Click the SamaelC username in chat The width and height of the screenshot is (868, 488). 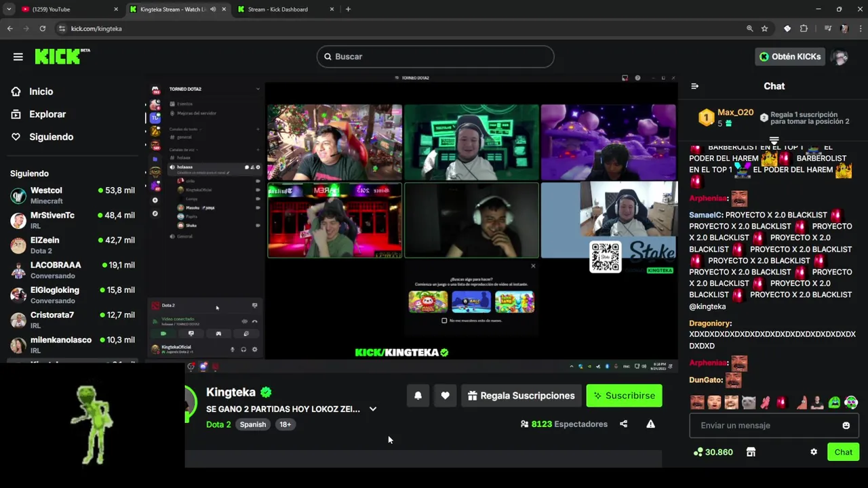706,215
